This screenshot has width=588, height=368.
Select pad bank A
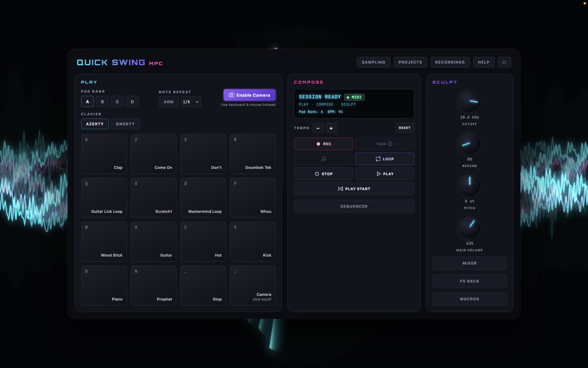(x=87, y=102)
